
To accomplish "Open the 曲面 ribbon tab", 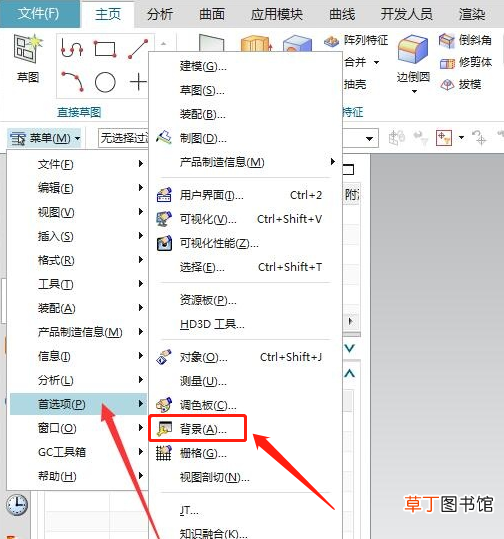I will pos(212,14).
